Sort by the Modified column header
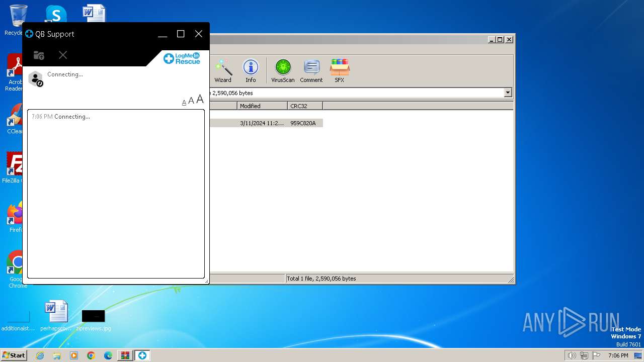 click(x=262, y=106)
